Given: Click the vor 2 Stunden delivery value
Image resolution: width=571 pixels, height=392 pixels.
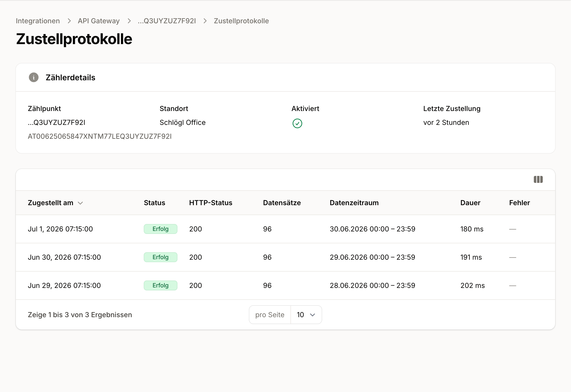Looking at the screenshot, I should (446, 122).
